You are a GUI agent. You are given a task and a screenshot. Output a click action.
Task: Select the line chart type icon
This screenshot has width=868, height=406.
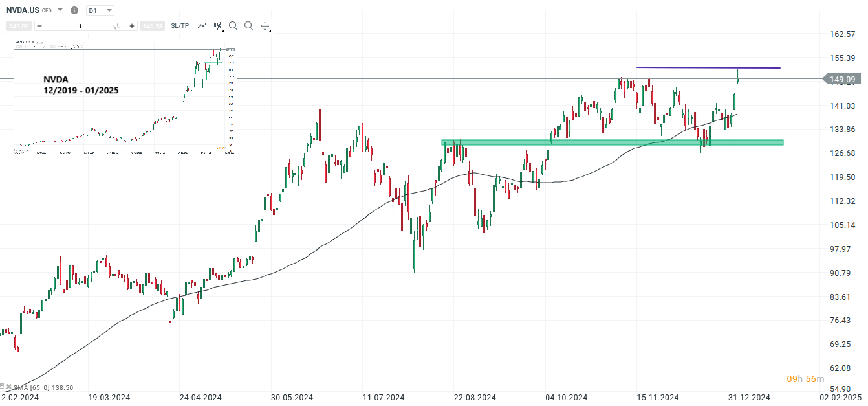(x=201, y=26)
